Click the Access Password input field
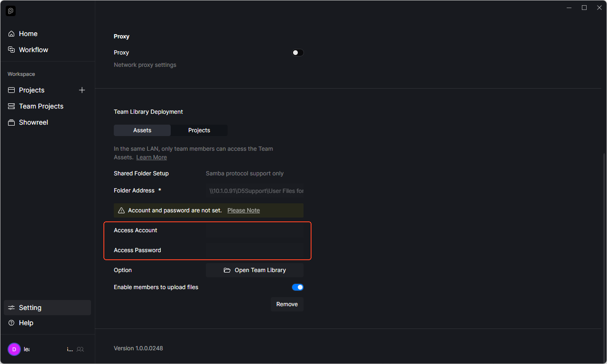 pos(255,250)
